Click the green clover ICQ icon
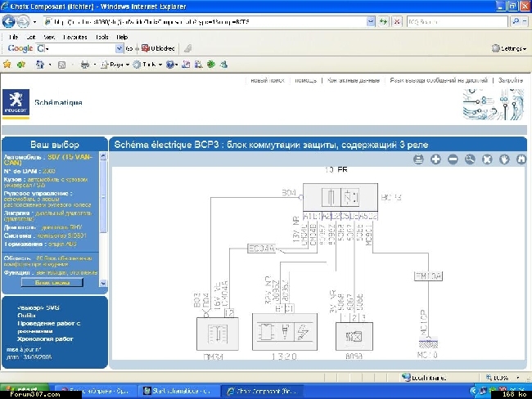The height and width of the screenshot is (399, 532). 211,64
